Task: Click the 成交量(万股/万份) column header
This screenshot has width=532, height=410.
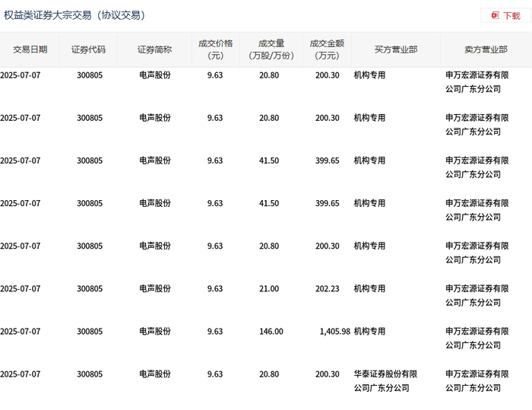Action: (271, 49)
